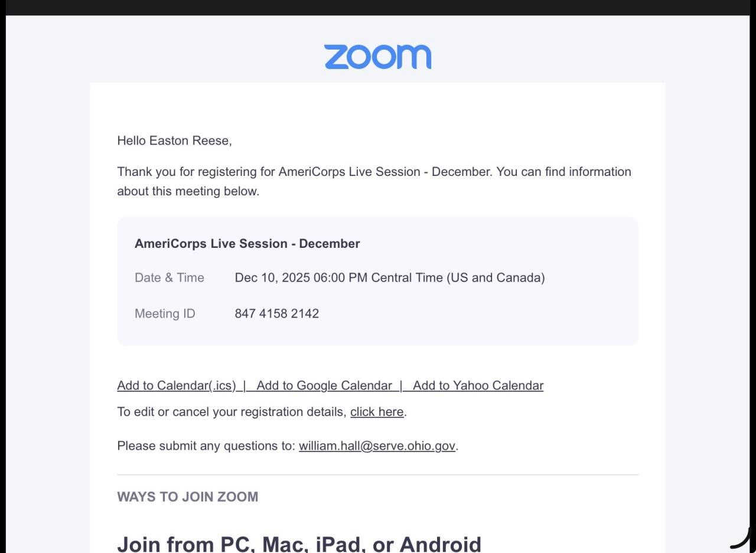Image resolution: width=756 pixels, height=553 pixels.
Task: Open the Add to Calendar(.ics) link
Action: pyautogui.click(x=176, y=385)
